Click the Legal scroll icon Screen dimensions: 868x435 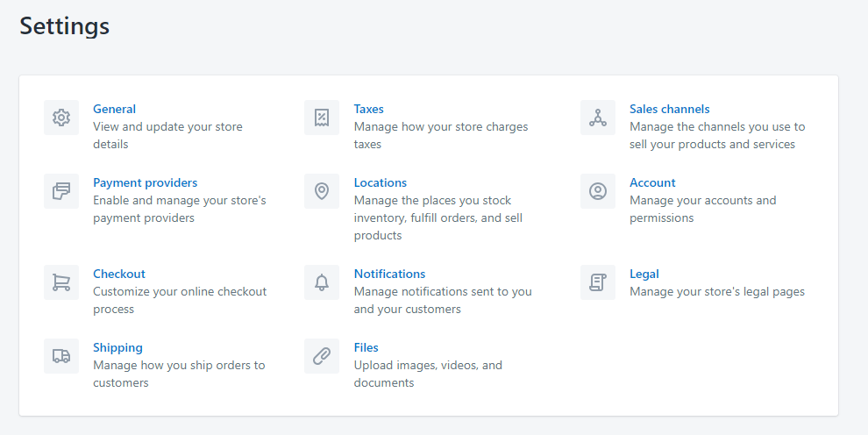598,282
